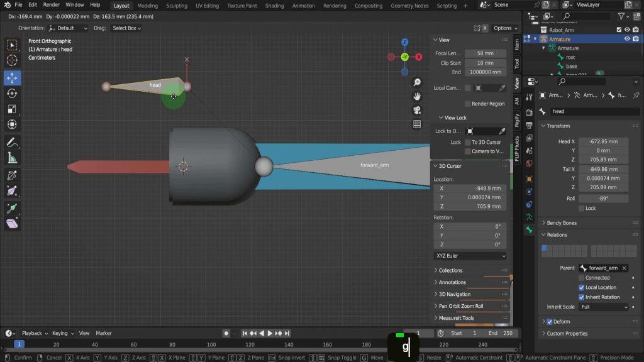Image resolution: width=644 pixels, height=362 pixels.
Task: Click the Options button in viewport header
Action: (x=505, y=28)
